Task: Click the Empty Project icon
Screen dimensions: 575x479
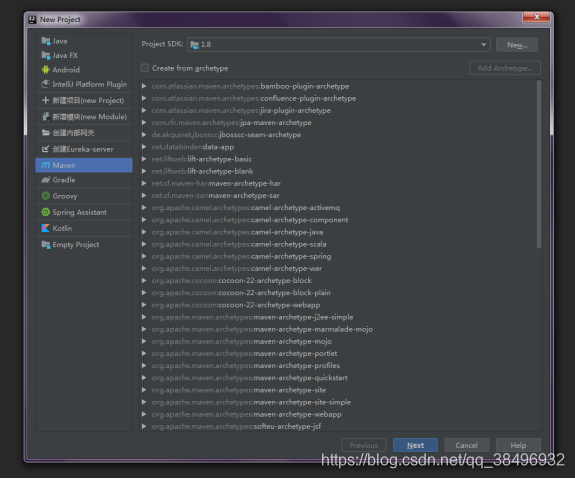Action: pyautogui.click(x=45, y=244)
